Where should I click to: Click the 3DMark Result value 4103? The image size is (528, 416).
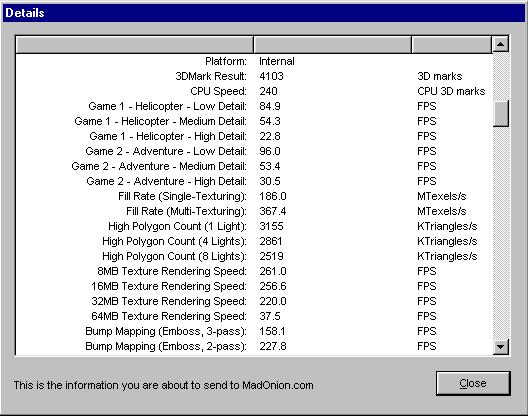pyautogui.click(x=271, y=76)
